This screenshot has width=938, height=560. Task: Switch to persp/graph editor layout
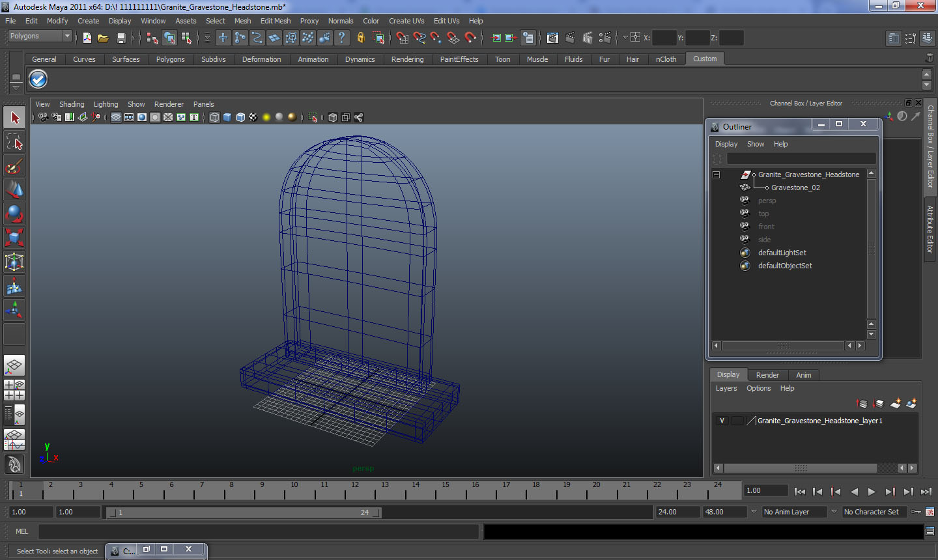point(14,440)
